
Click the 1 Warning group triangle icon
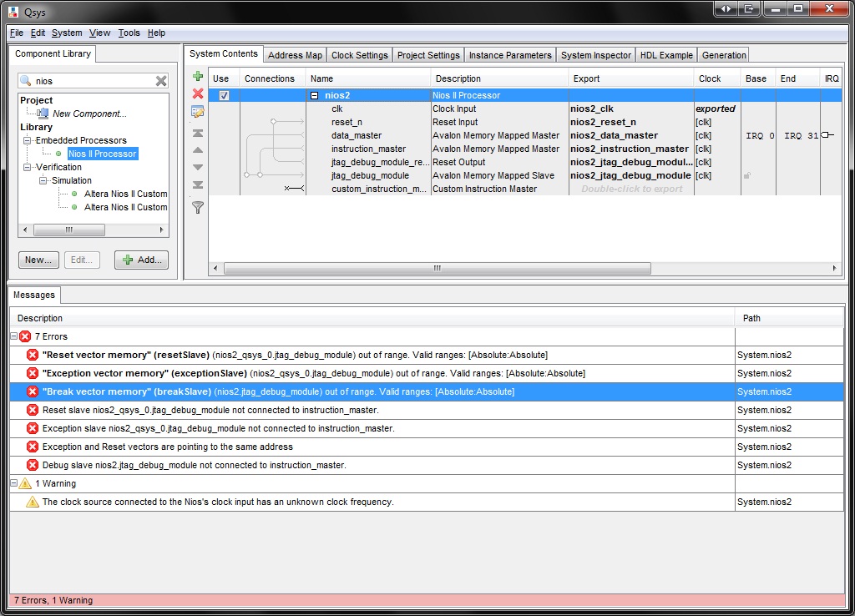(25, 483)
